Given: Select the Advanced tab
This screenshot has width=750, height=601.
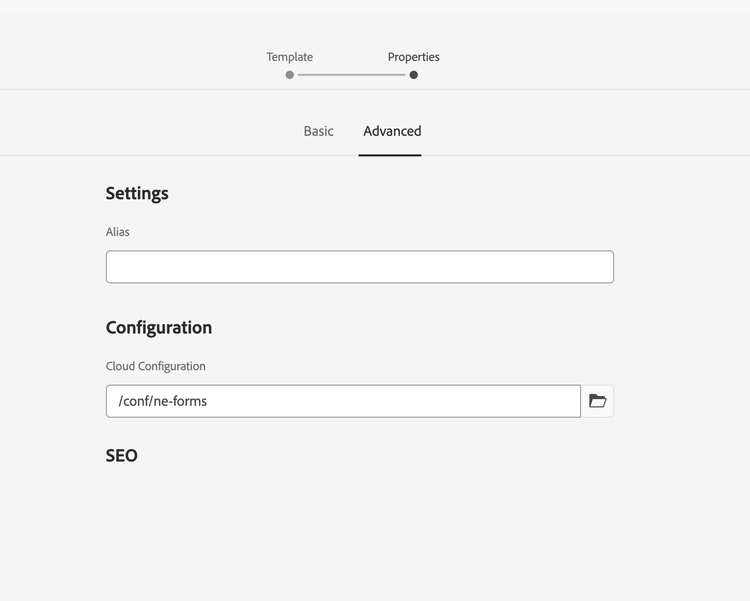Looking at the screenshot, I should pos(392,131).
